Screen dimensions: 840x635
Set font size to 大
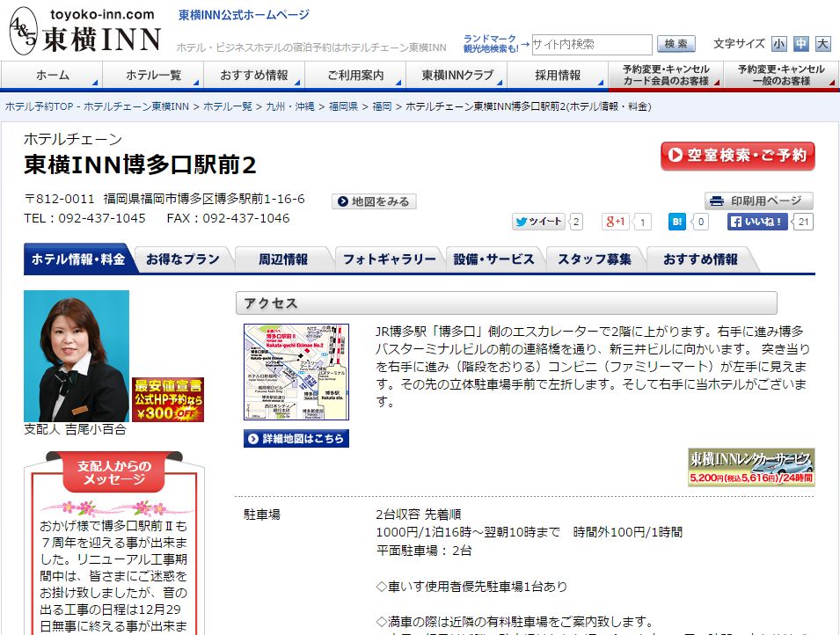(822, 44)
